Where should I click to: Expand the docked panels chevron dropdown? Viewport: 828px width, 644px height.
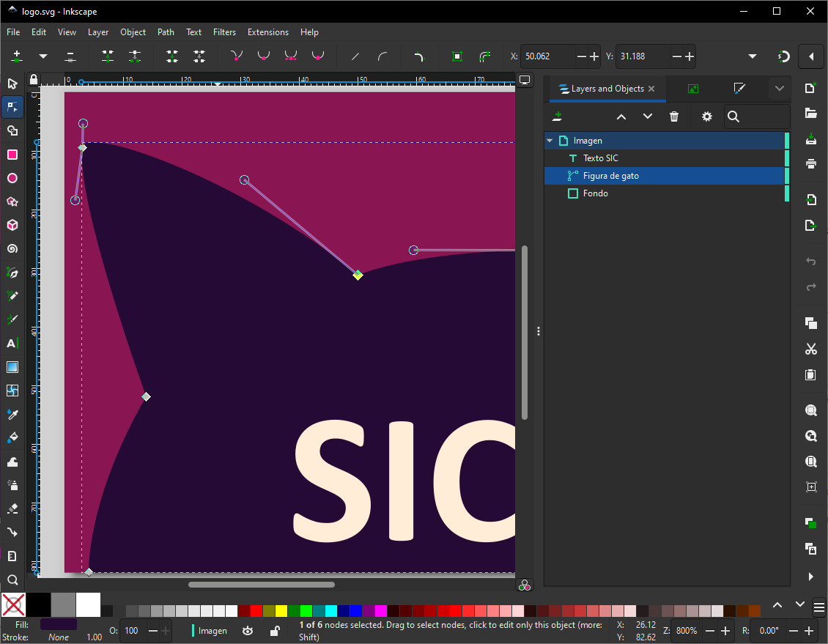(x=779, y=89)
